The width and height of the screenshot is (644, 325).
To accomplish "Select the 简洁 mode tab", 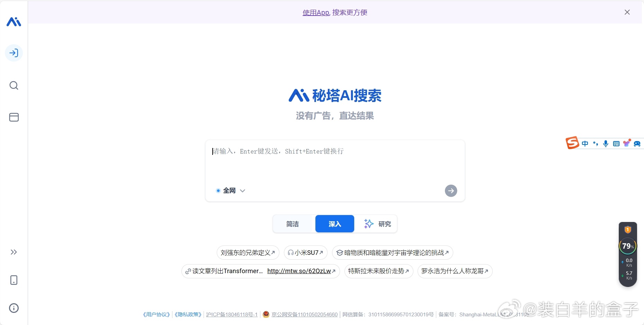I will [x=293, y=224].
